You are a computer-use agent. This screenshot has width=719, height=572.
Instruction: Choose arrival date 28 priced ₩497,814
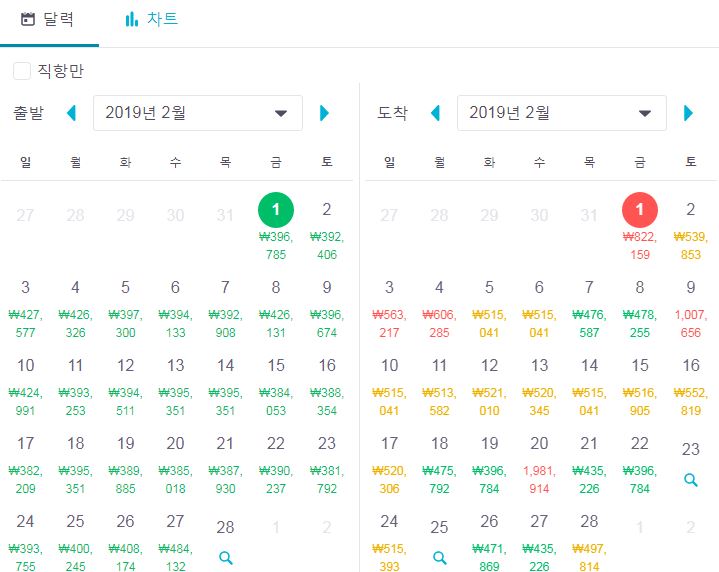pos(589,542)
